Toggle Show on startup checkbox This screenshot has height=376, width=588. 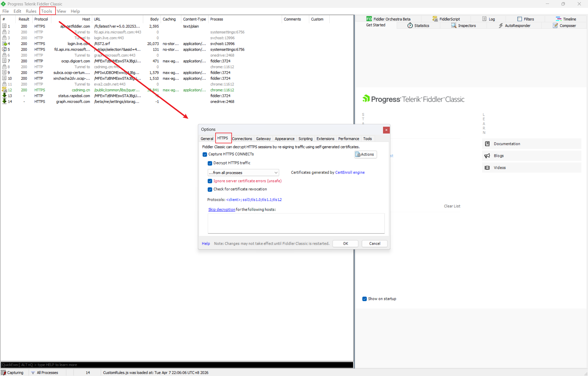click(x=365, y=299)
